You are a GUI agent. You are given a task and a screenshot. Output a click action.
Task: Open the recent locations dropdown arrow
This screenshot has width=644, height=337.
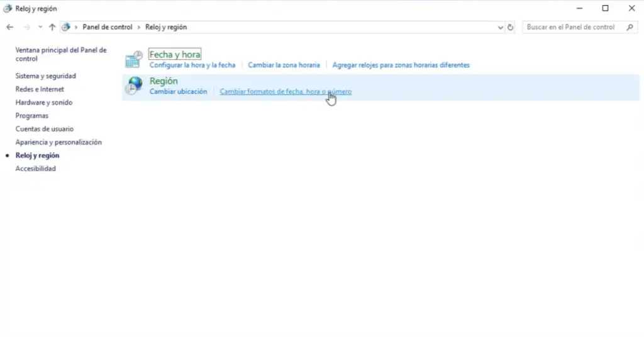40,27
